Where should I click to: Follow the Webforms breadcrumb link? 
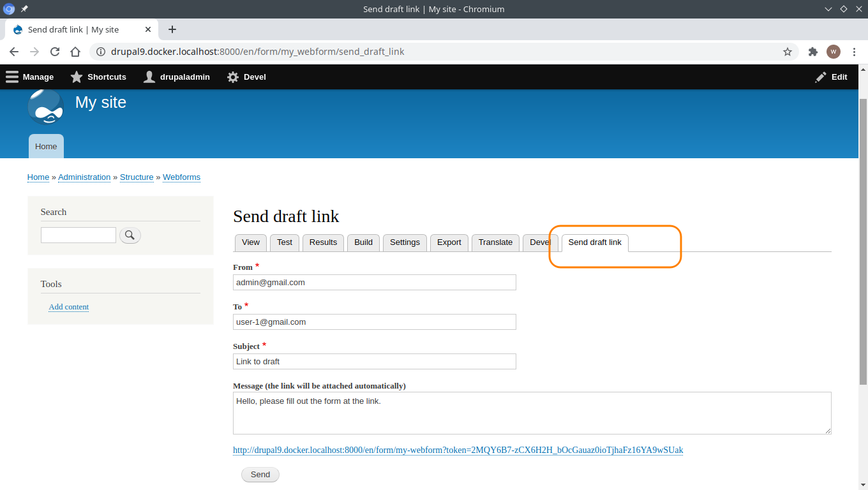[181, 177]
